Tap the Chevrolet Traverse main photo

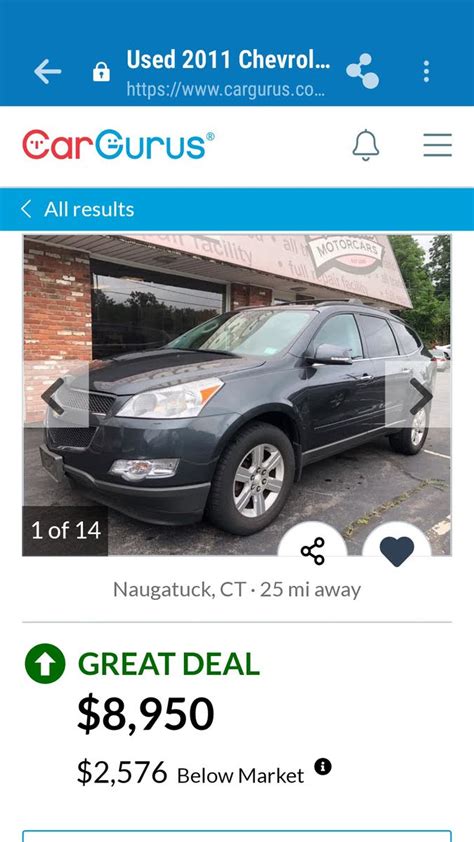click(237, 395)
